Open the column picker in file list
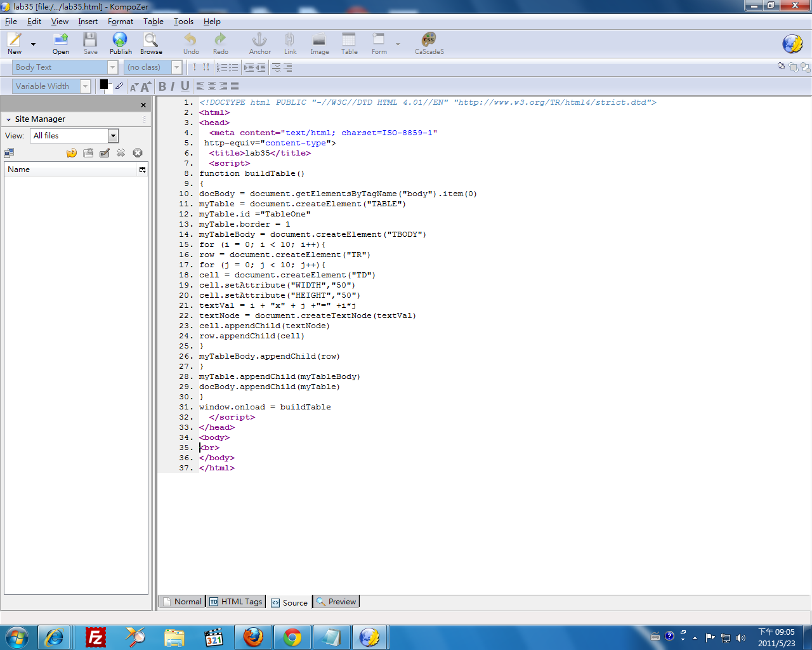812x650 pixels. pyautogui.click(x=143, y=169)
